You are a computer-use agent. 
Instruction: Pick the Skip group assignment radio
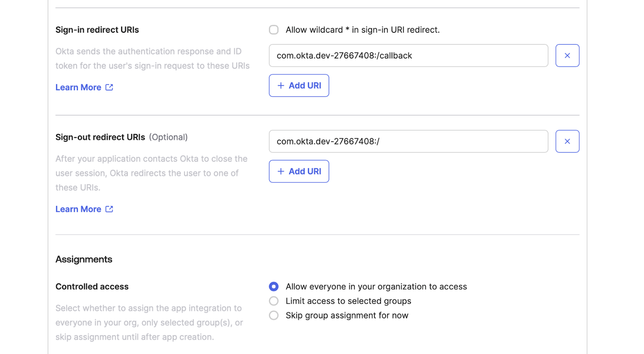click(274, 315)
